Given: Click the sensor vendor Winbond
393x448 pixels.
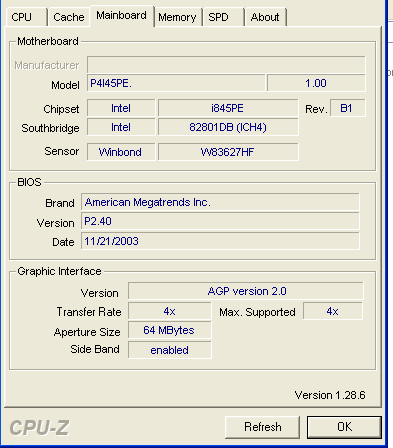Looking at the screenshot, I should (x=121, y=152).
